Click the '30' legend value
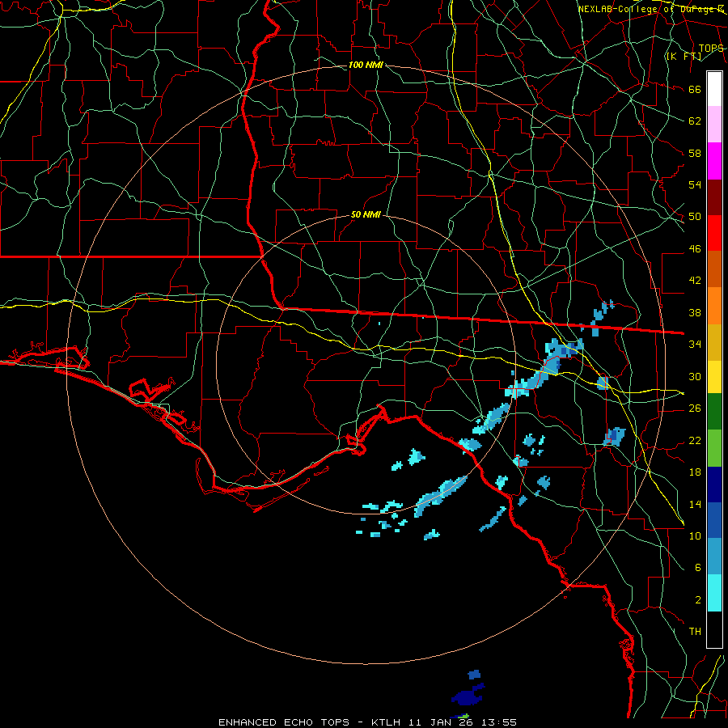 tap(695, 376)
